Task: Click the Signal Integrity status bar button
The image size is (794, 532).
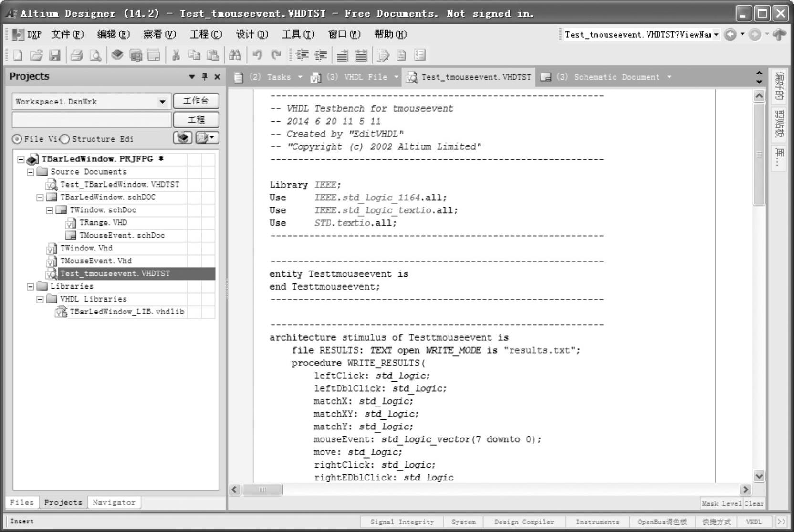Action: 402,522
